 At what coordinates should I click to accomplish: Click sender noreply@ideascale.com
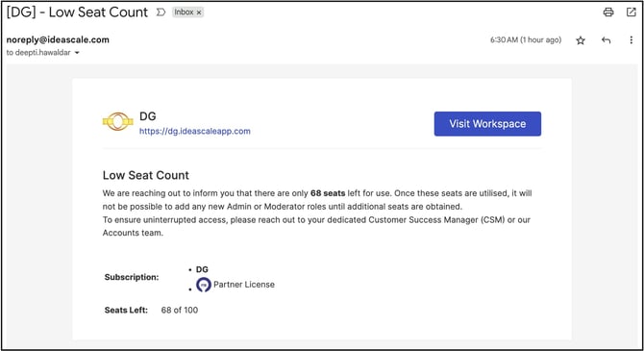coord(58,39)
